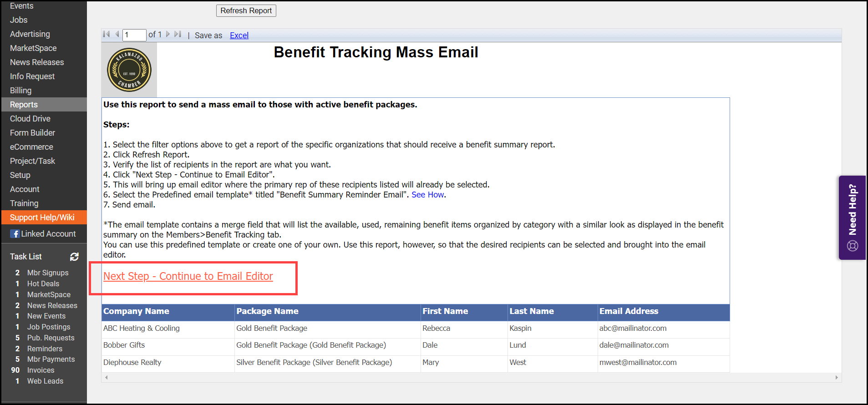Open the Need Help? side tab
The height and width of the screenshot is (405, 868).
click(x=852, y=218)
